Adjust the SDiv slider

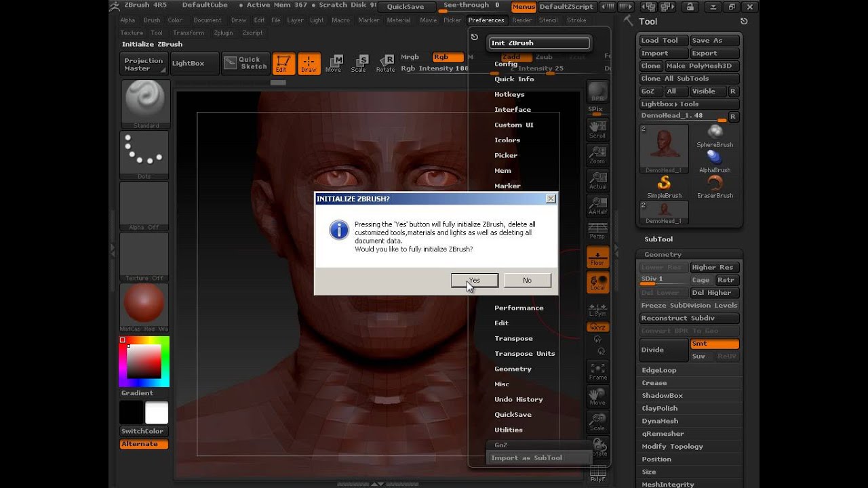click(664, 279)
